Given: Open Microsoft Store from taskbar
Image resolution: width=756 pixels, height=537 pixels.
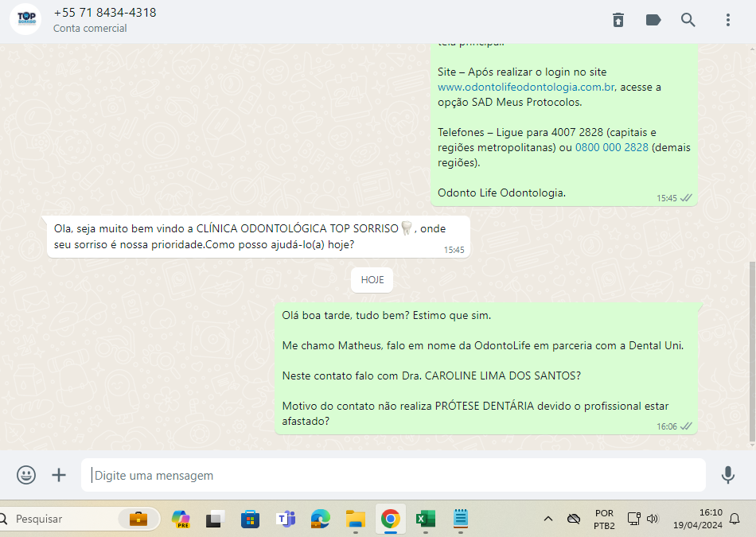Looking at the screenshot, I should coord(250,519).
